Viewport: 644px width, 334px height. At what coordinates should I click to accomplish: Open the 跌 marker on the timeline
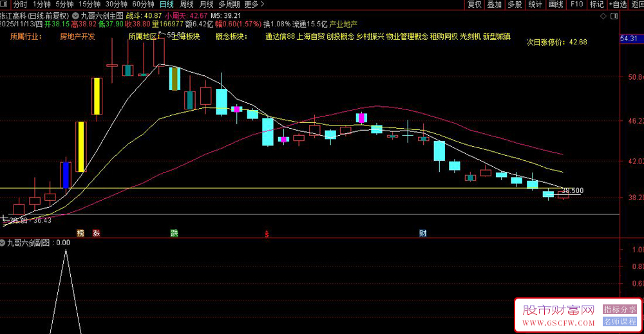[174, 233]
